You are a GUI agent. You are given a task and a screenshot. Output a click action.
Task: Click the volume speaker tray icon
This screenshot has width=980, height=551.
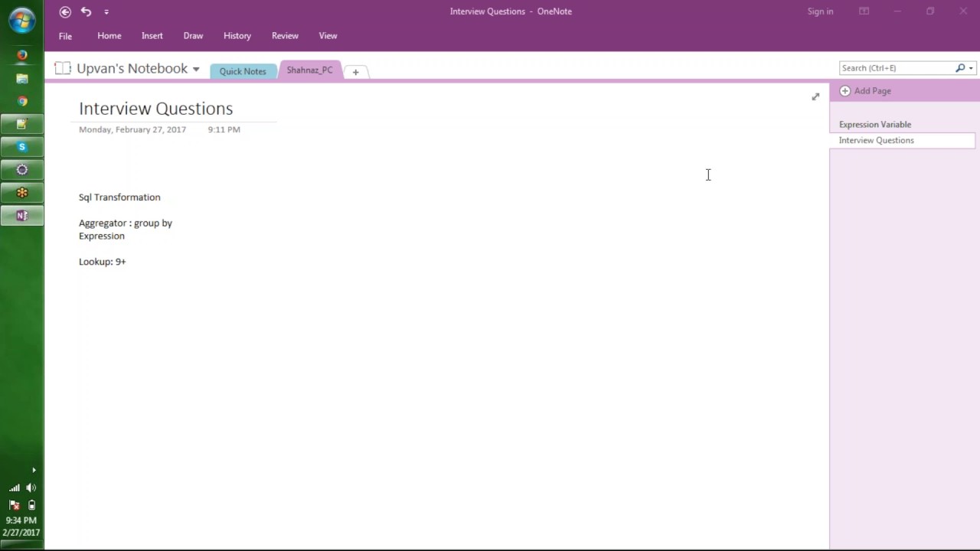pyautogui.click(x=31, y=487)
